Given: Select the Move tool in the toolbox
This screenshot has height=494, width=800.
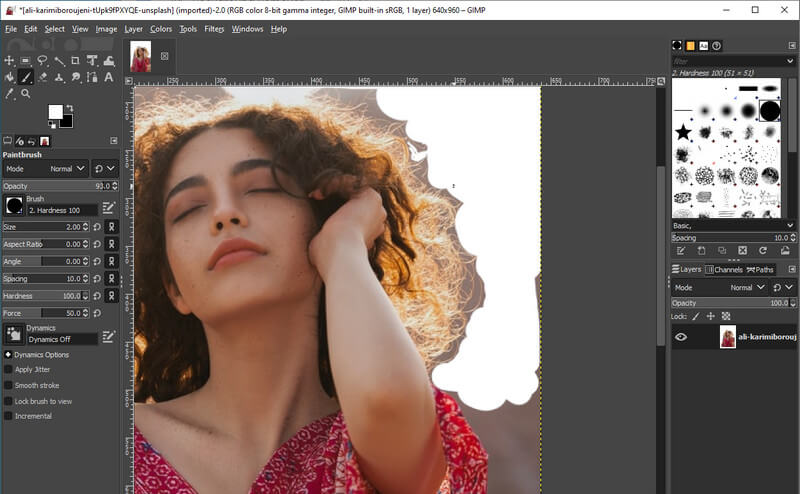Looking at the screenshot, I should 10,61.
